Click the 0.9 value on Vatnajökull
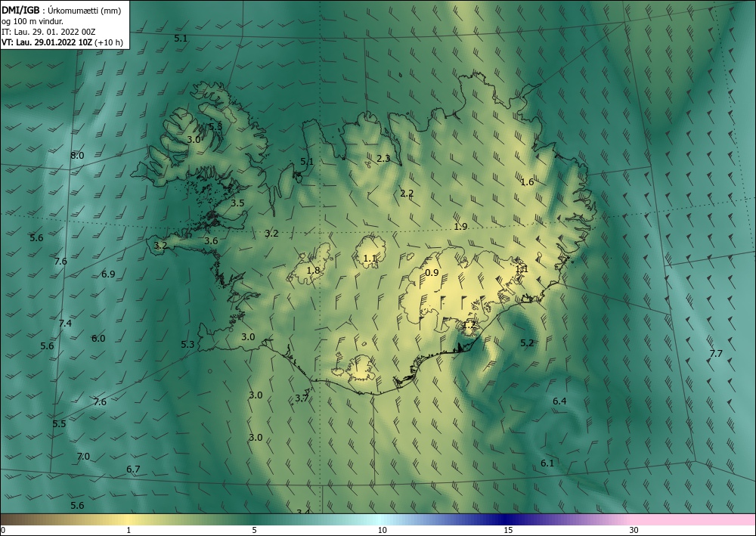Viewport: 756px width, 536px height. 432,273
